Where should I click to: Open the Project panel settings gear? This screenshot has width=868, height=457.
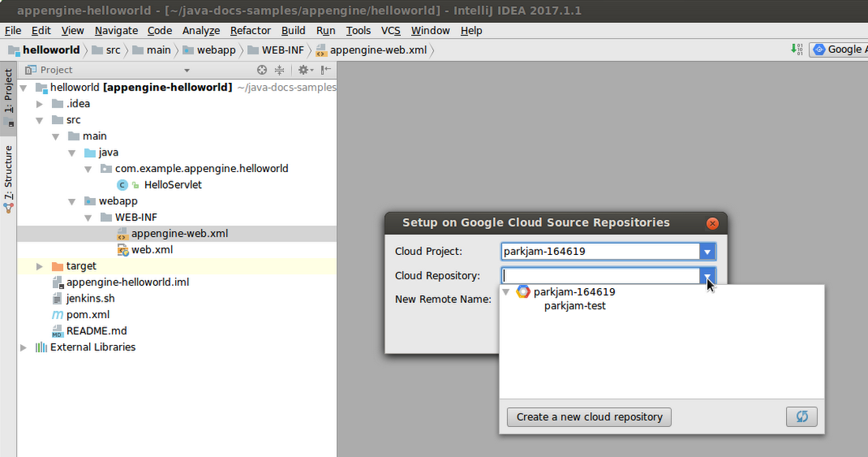305,69
